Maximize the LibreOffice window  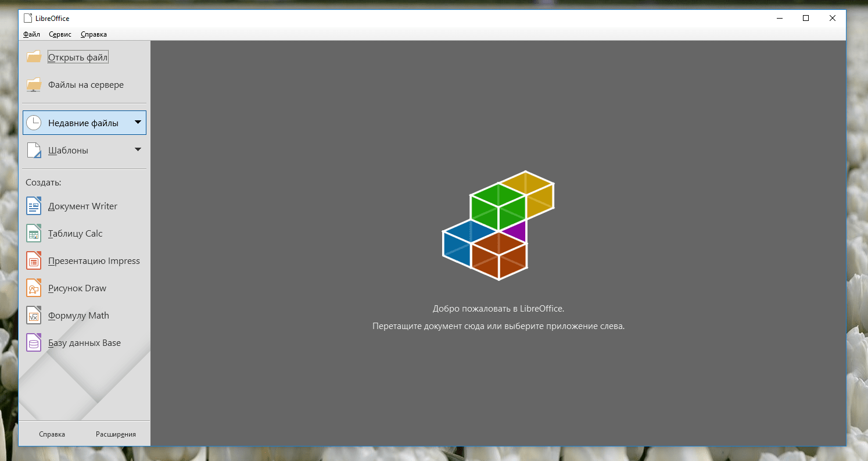point(805,18)
